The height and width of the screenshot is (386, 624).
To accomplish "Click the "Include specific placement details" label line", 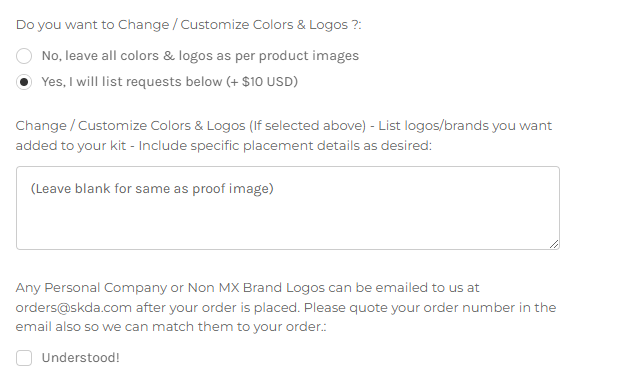I will pyautogui.click(x=285, y=146).
